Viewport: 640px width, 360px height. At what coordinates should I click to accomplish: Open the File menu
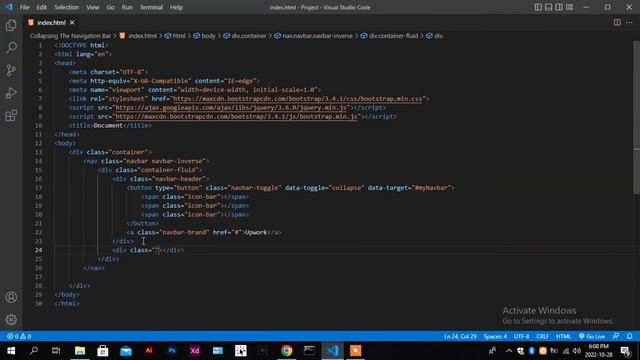click(24, 7)
